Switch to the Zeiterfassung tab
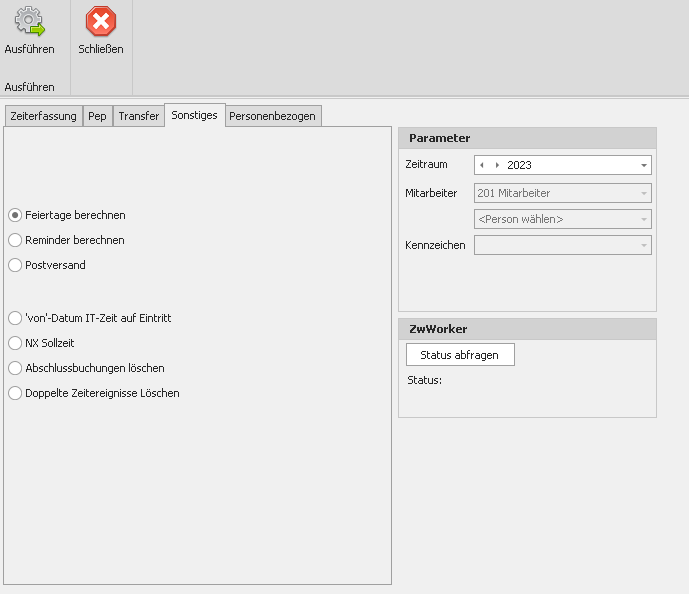 [43, 116]
